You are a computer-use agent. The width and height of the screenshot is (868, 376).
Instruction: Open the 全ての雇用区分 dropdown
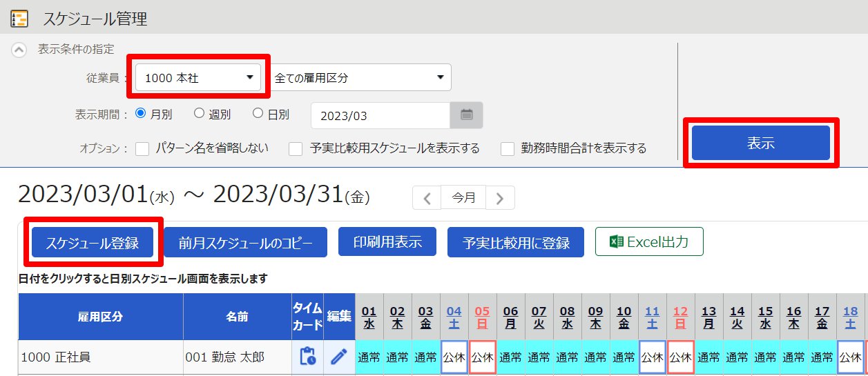[x=360, y=78]
